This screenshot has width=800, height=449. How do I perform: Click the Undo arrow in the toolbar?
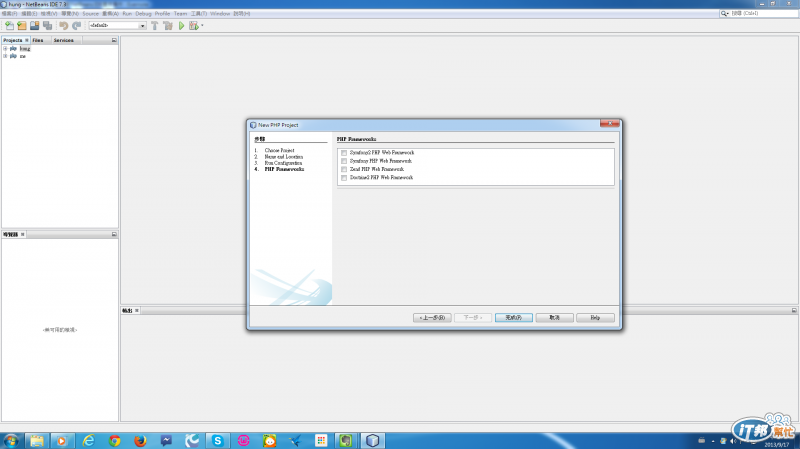[x=64, y=26]
